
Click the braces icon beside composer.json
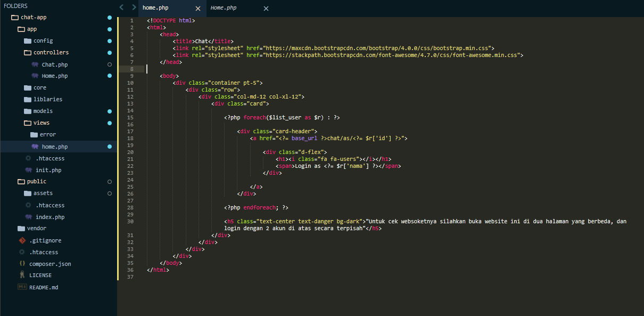22,264
